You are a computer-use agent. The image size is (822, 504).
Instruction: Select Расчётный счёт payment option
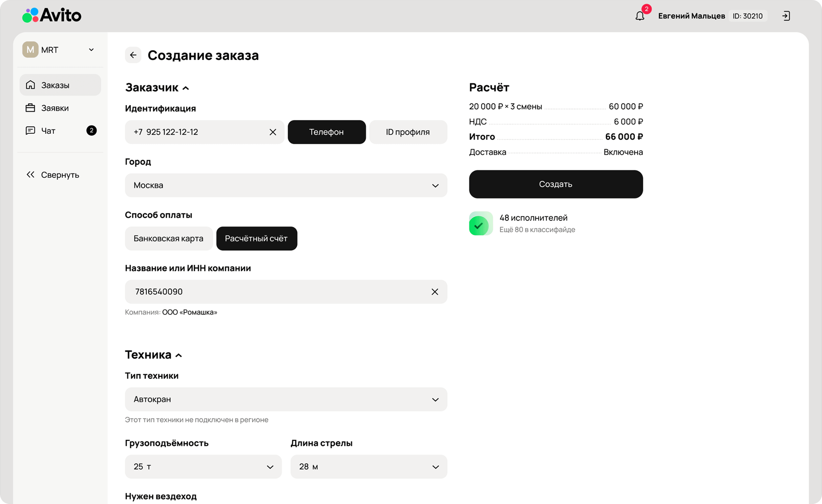(256, 239)
